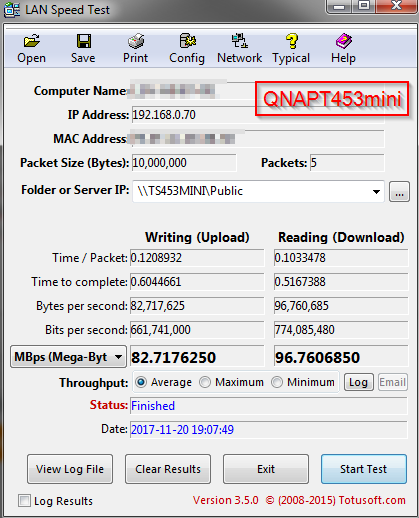The height and width of the screenshot is (518, 419).
Task: Click the Finished status text
Action: tap(153, 406)
